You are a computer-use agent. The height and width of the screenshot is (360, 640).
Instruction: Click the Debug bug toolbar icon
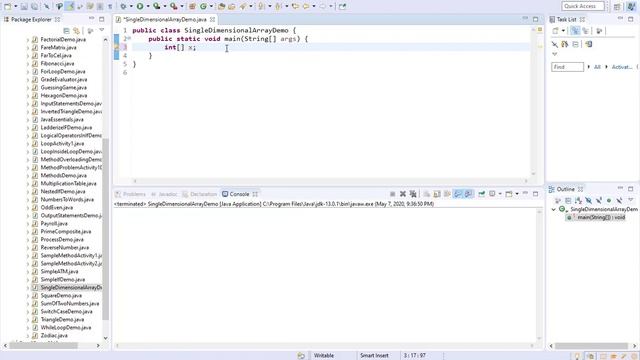click(x=122, y=6)
